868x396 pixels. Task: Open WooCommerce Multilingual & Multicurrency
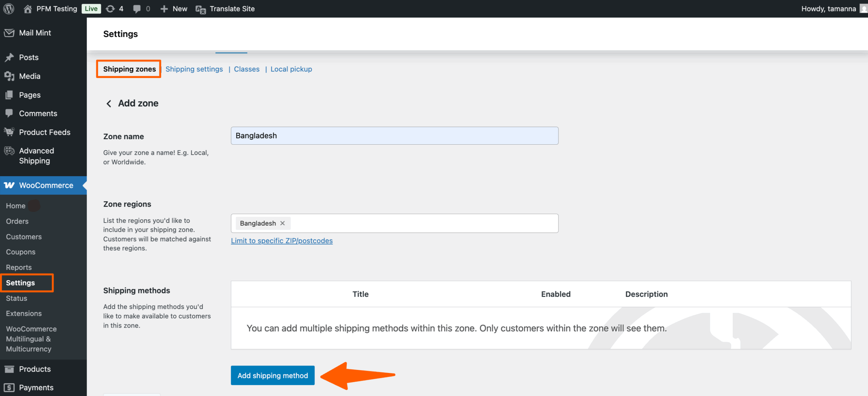tap(31, 339)
